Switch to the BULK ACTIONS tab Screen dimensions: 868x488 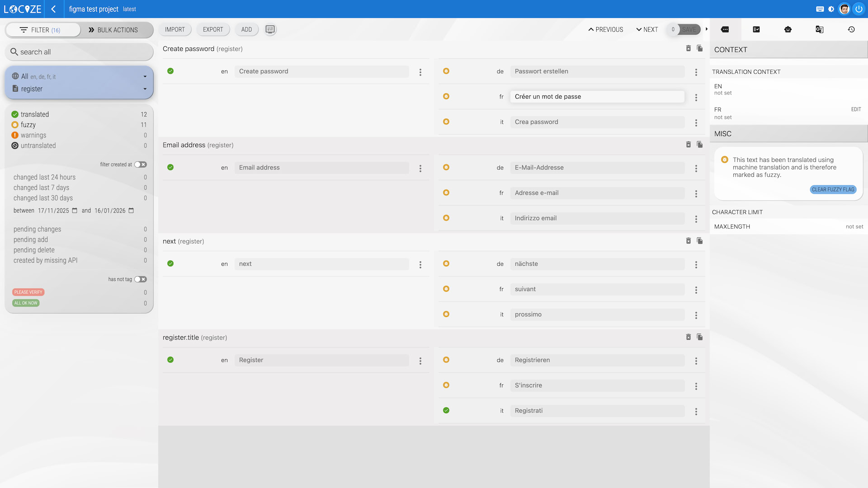[113, 30]
